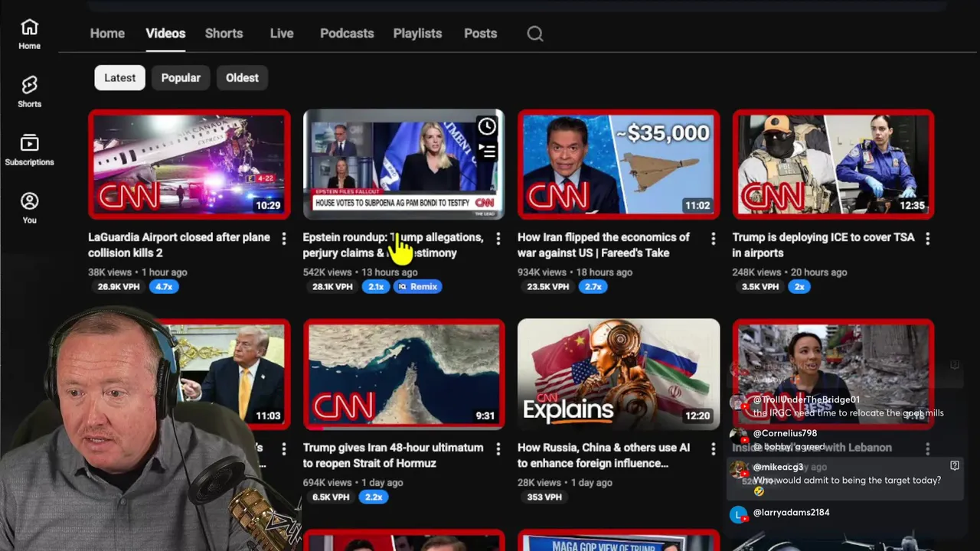Switch to the Shorts tab
The height and width of the screenshot is (551, 980).
224,34
